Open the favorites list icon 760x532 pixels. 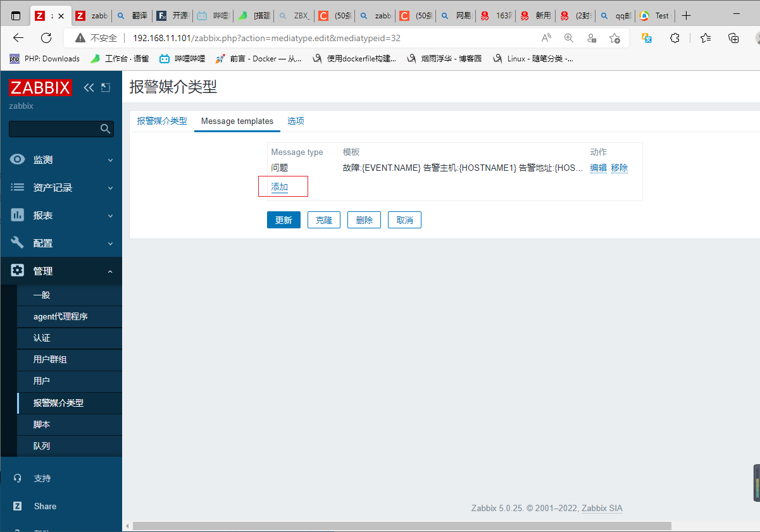706,38
